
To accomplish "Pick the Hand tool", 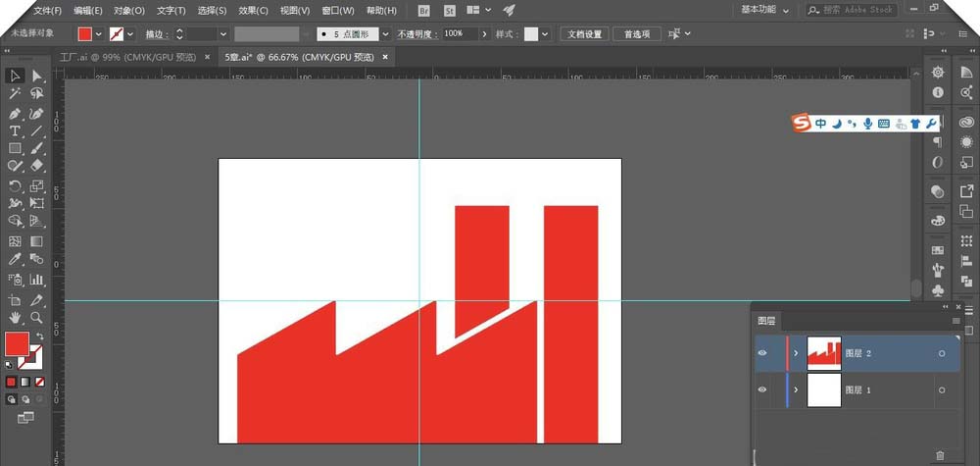I will (x=15, y=318).
